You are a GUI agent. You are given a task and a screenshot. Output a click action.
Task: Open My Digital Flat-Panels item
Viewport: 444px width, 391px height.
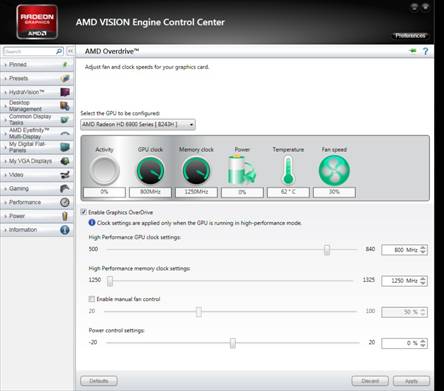(x=37, y=147)
